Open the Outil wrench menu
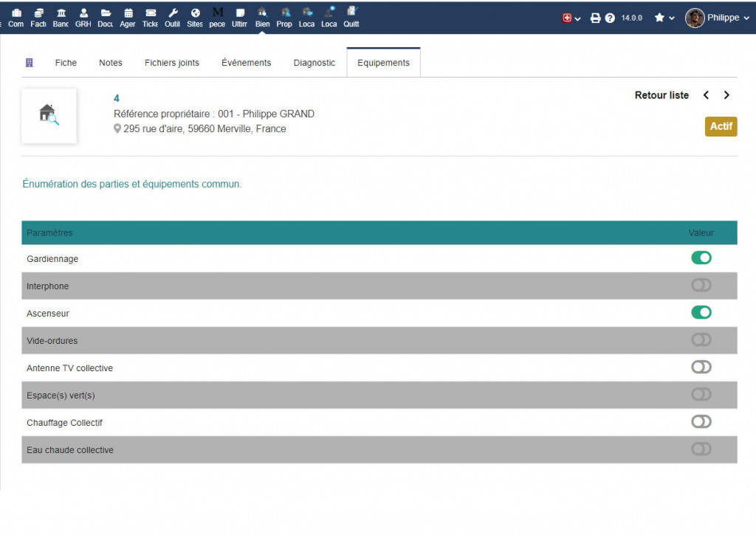 point(172,18)
